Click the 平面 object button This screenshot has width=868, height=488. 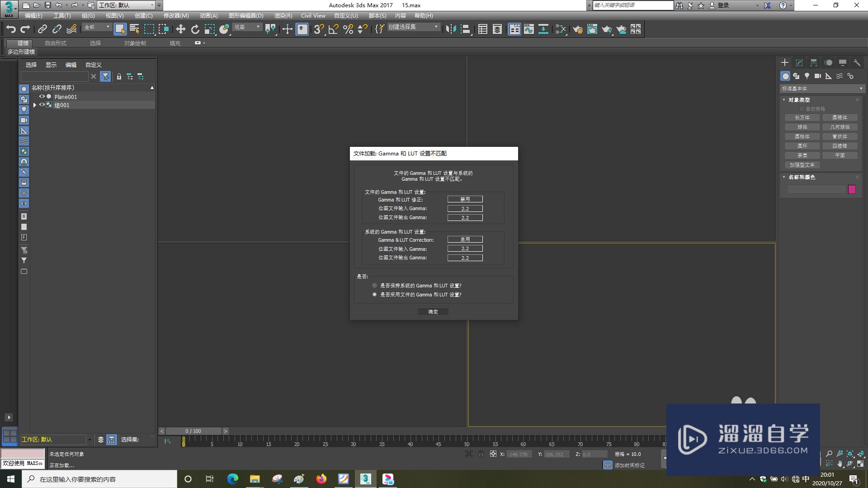(840, 155)
